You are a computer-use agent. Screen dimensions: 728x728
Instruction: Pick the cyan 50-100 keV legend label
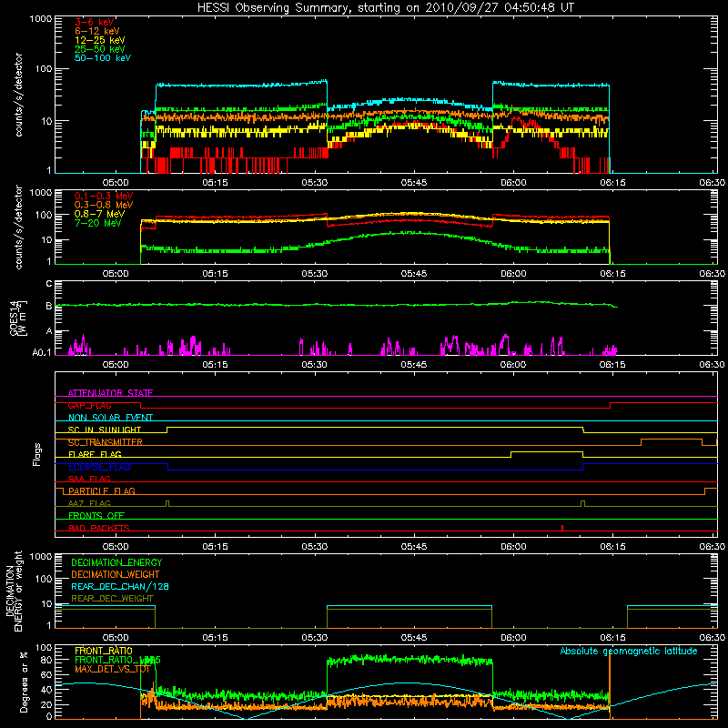click(x=103, y=58)
